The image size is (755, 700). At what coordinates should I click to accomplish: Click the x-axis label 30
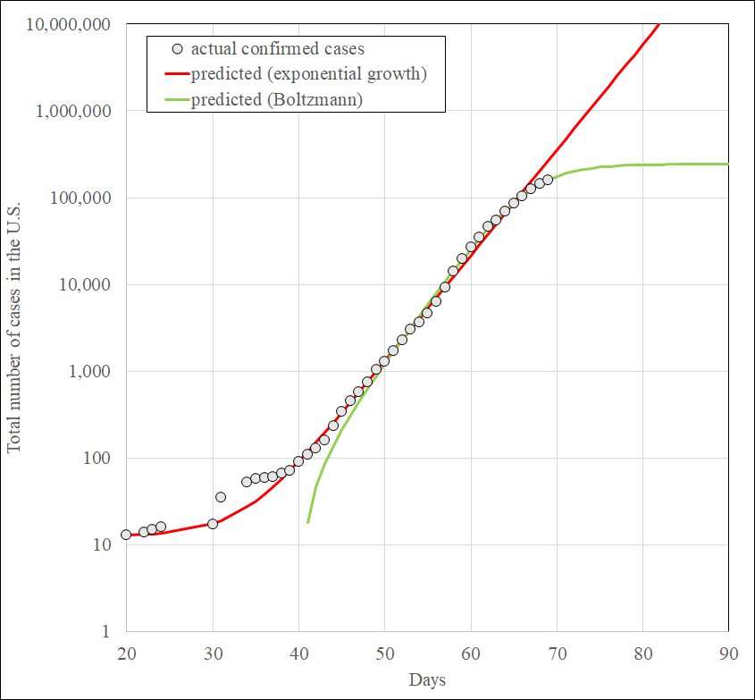click(x=213, y=654)
